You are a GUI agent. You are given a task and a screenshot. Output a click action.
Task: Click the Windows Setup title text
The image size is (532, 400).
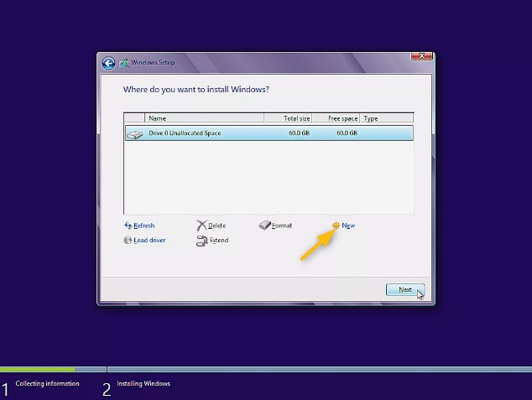click(153, 62)
